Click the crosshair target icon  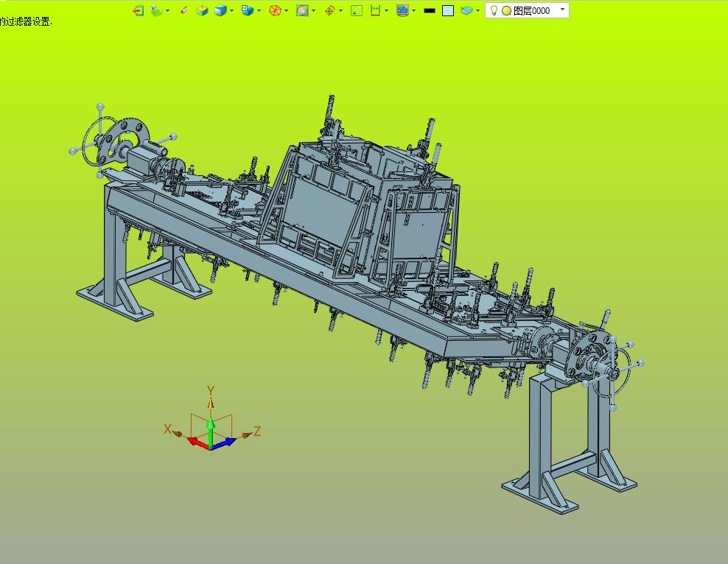point(329,10)
